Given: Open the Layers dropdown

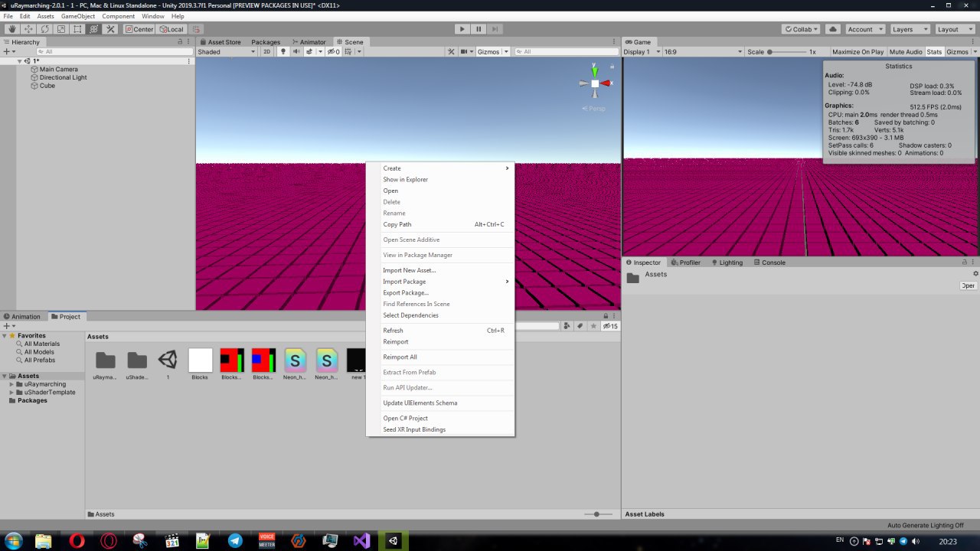Looking at the screenshot, I should [910, 29].
